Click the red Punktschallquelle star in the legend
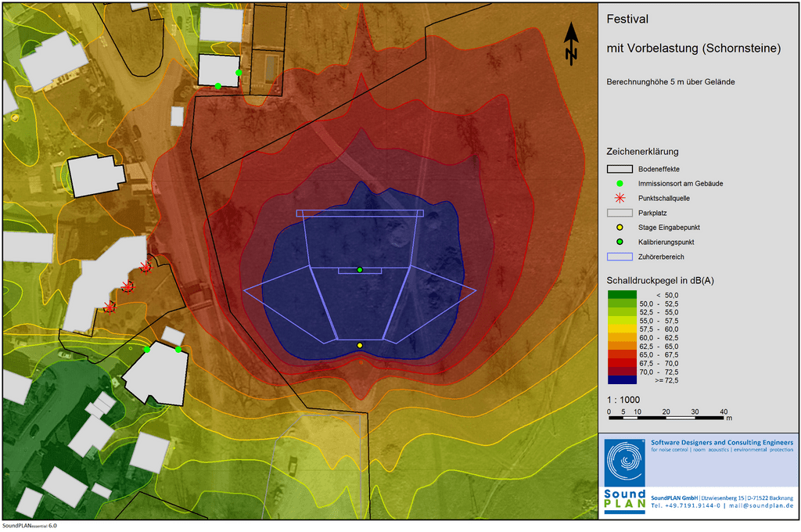This screenshot has height=532, width=801. [620, 198]
